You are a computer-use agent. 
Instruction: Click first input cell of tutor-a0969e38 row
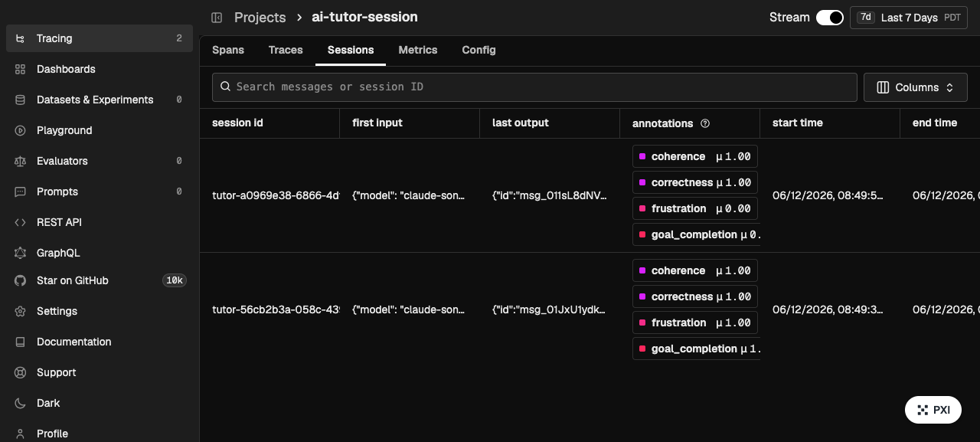point(409,195)
